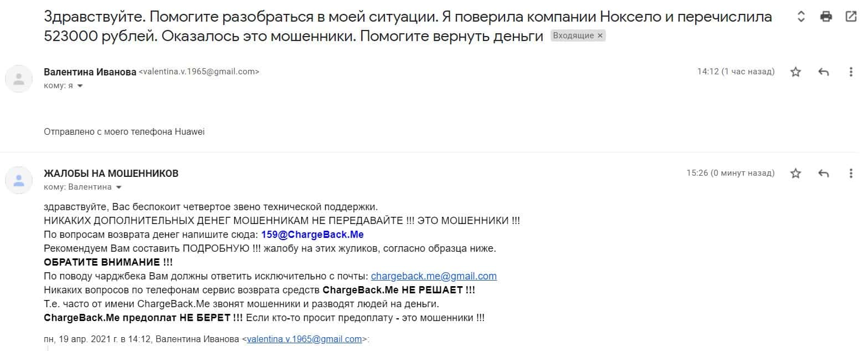This screenshot has width=868, height=351.
Task: Star Valentina Ivanova's message
Action: pyautogui.click(x=795, y=72)
